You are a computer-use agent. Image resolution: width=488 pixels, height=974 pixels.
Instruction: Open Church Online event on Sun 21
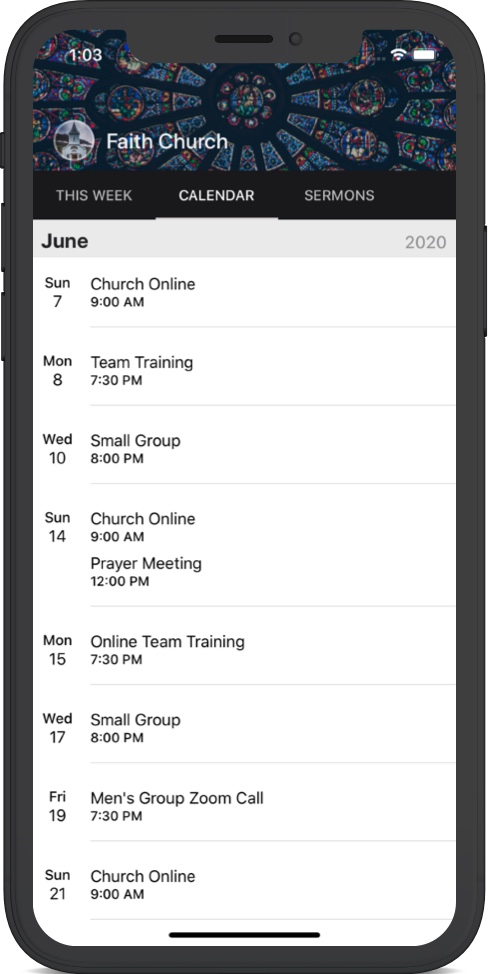[x=273, y=885]
